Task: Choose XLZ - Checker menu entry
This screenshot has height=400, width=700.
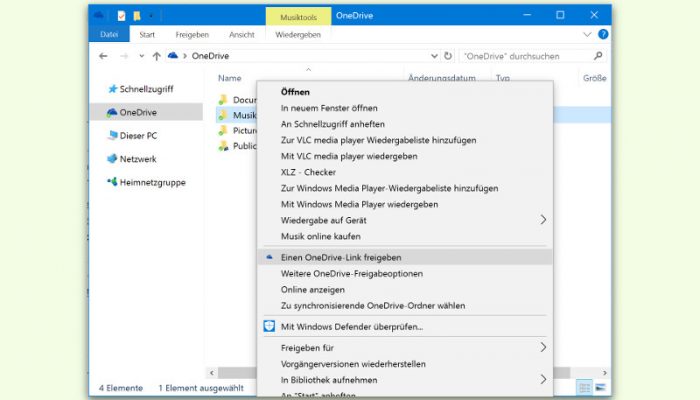Action: click(405, 172)
